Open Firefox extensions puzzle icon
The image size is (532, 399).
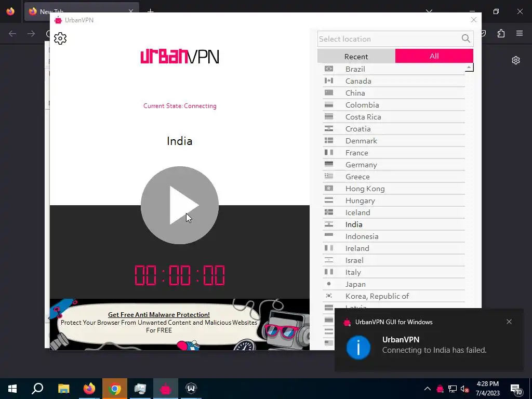(501, 33)
